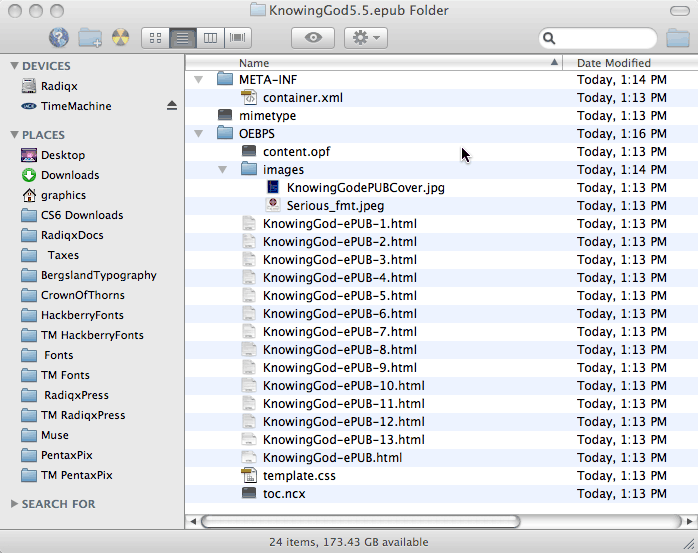Open BergslandTypography in the sidebar
This screenshot has height=553, width=698.
click(x=89, y=275)
